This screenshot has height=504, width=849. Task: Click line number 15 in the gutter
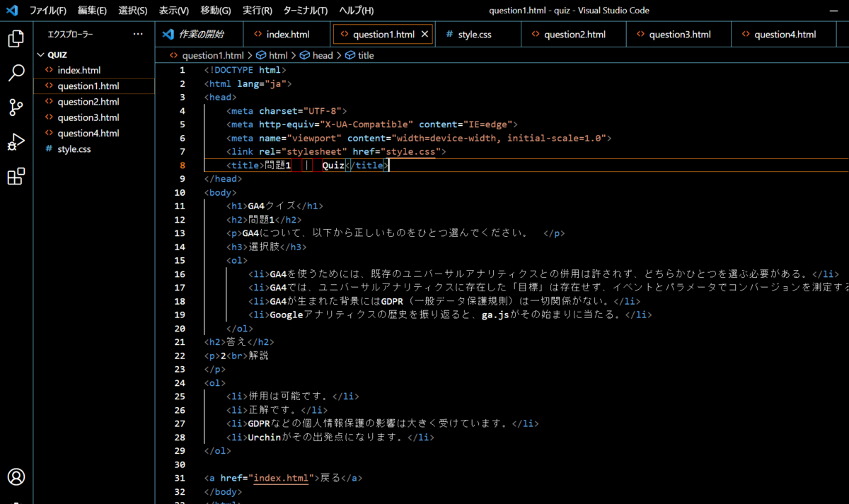180,260
